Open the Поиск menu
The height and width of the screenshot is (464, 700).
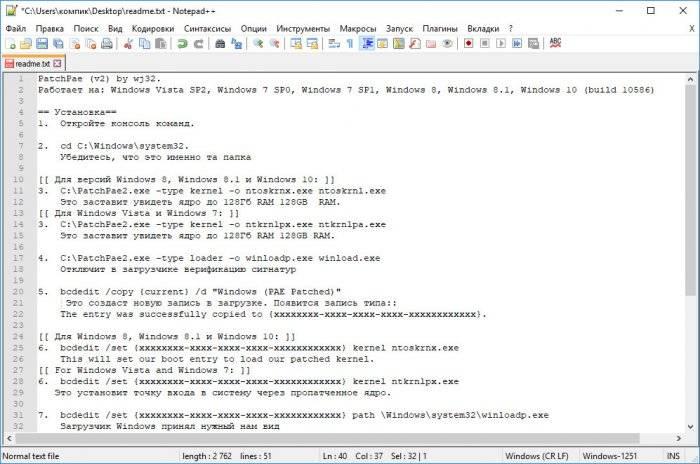[x=86, y=29]
